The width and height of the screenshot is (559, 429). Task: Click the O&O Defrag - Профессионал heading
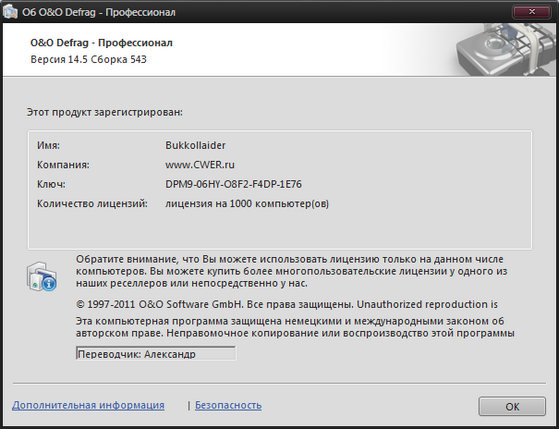(102, 43)
